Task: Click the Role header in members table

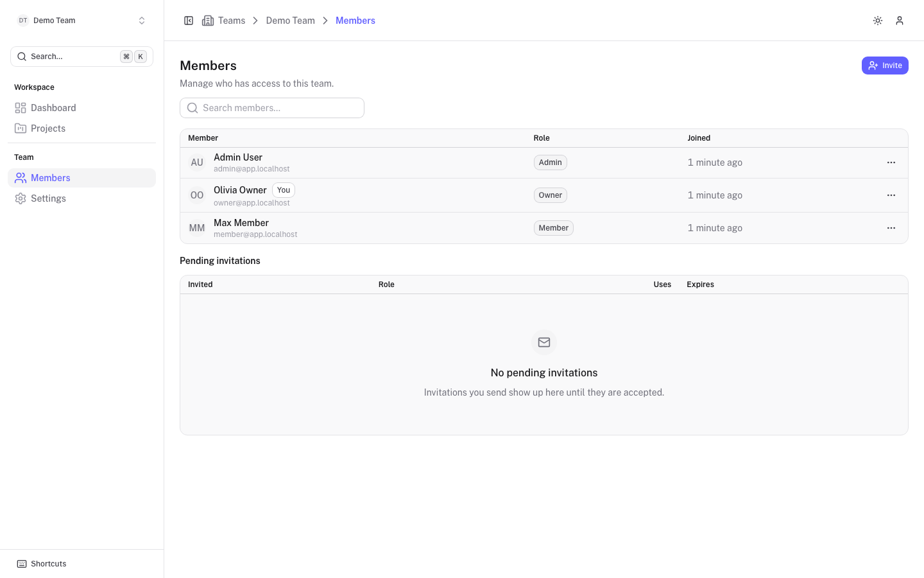Action: pos(542,138)
